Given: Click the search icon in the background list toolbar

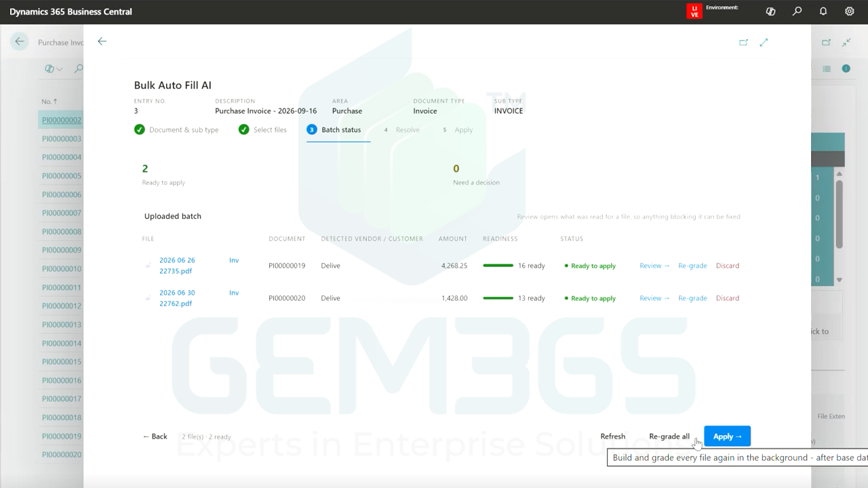Looking at the screenshot, I should click(x=79, y=68).
